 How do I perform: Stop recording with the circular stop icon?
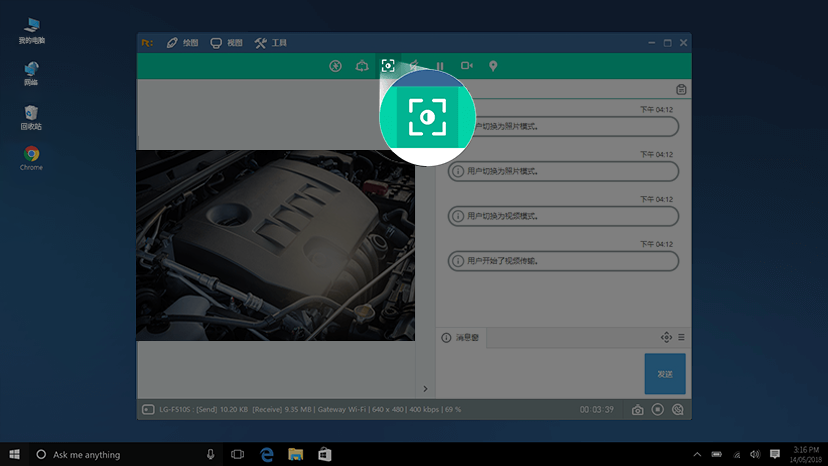[657, 409]
